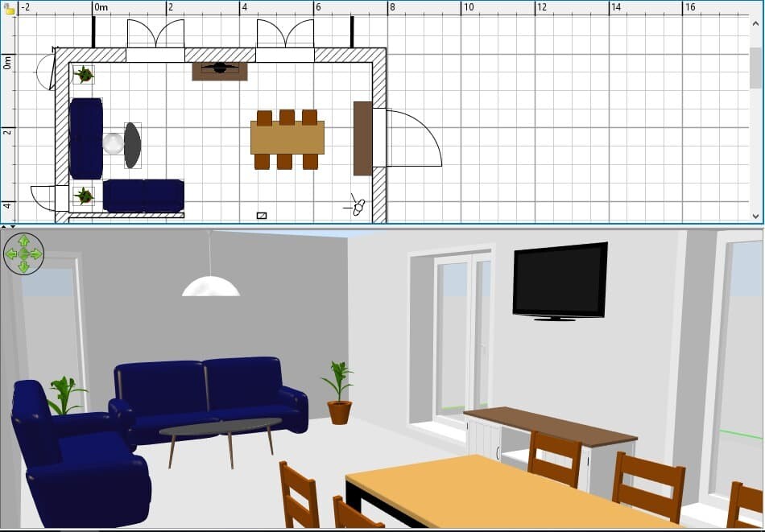Click the lock icon in the ruler corner
The width and height of the screenshot is (765, 532).
pos(9,9)
